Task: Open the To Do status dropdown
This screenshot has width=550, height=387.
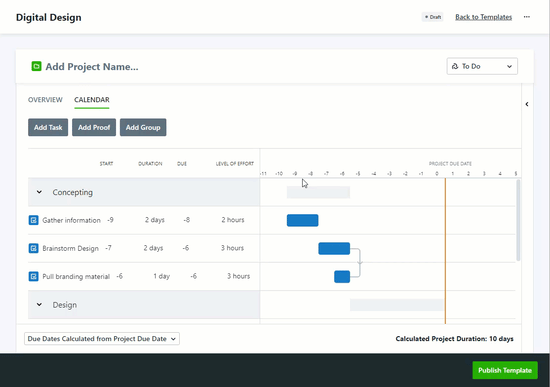Action: point(482,66)
